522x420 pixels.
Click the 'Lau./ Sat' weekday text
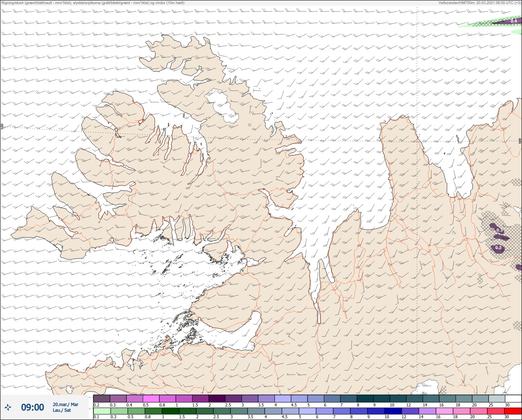62,410
